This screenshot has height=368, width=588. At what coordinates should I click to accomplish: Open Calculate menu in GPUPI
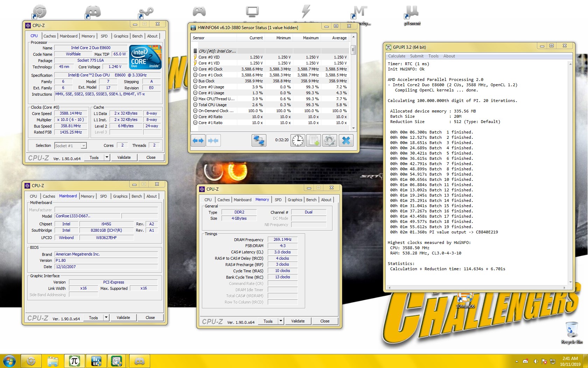coord(397,56)
